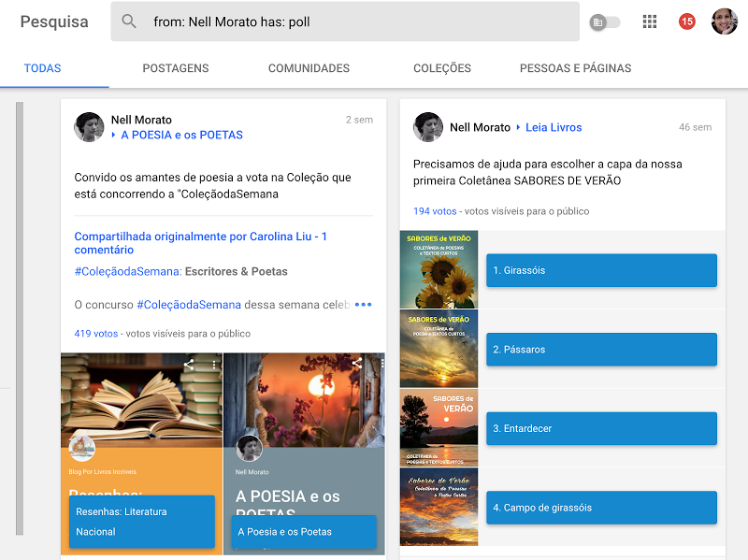
Task: Open the Google apps grid launcher
Action: click(650, 21)
